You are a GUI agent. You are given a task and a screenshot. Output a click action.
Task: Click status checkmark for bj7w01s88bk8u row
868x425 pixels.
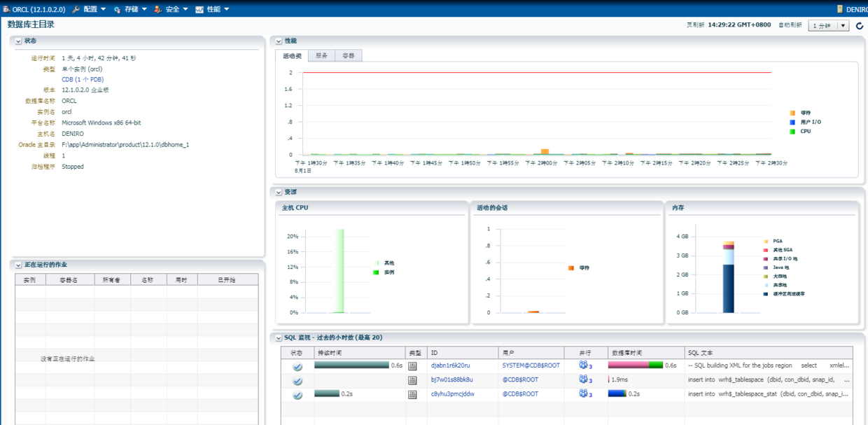tap(297, 381)
